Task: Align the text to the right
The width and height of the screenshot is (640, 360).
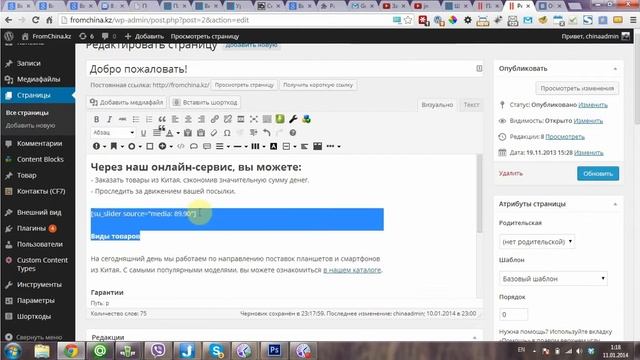Action: tap(201, 119)
